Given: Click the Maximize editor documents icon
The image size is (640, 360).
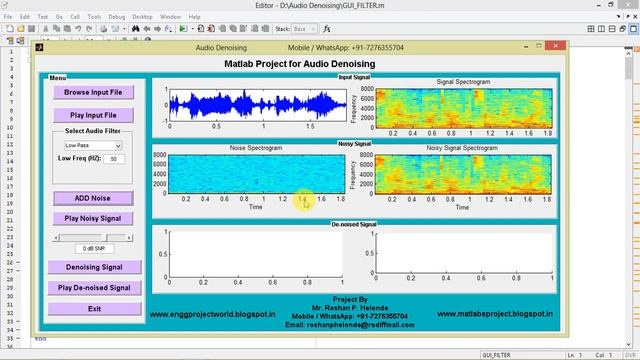Looking at the screenshot, I should (633, 29).
